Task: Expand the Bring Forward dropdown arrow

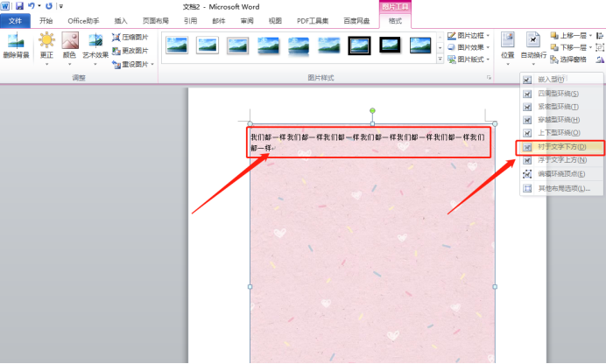Action: [x=590, y=36]
